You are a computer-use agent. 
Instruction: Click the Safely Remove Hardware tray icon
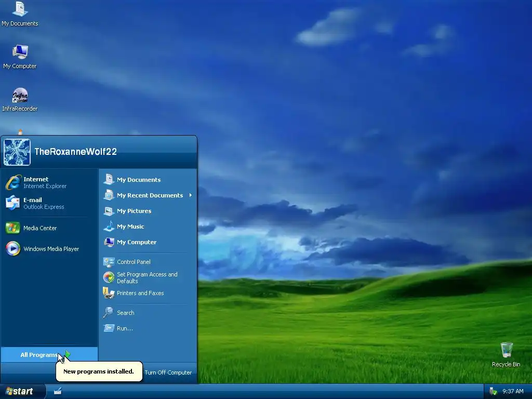[493, 391]
